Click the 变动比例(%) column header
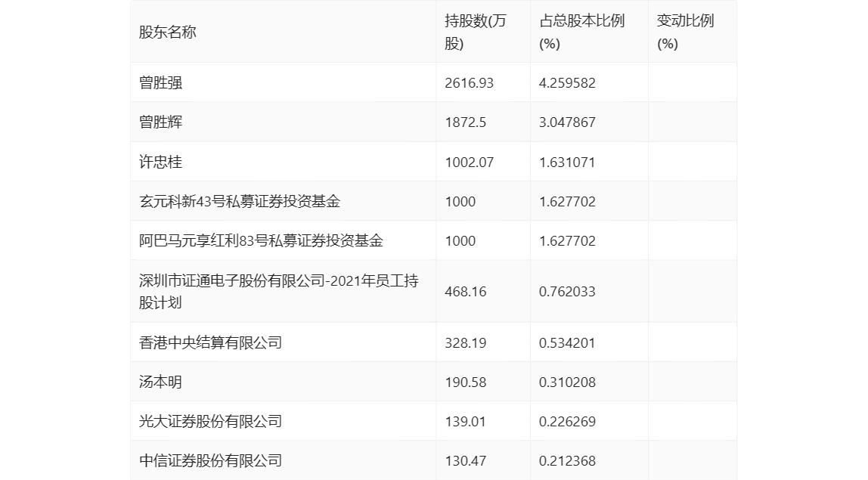 tap(685, 32)
